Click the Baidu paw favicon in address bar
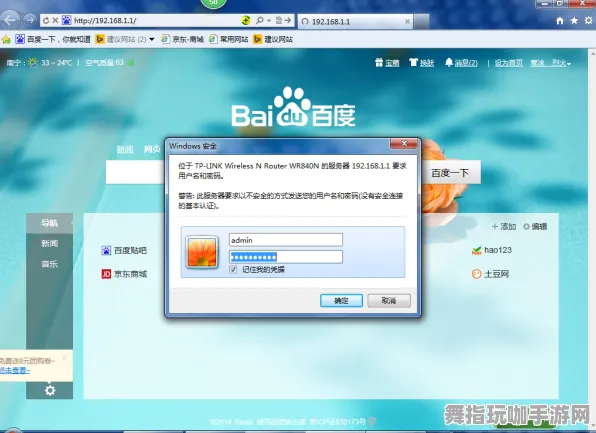The image size is (596, 433). (x=66, y=21)
